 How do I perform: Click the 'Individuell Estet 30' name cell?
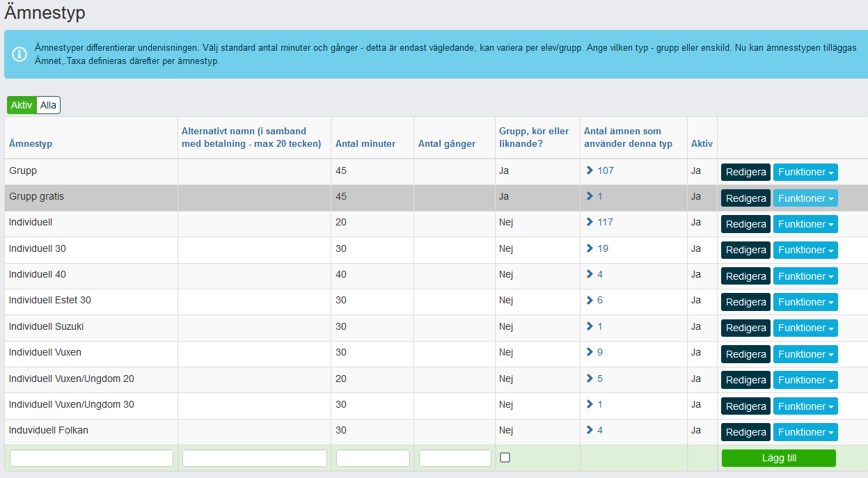pos(91,302)
